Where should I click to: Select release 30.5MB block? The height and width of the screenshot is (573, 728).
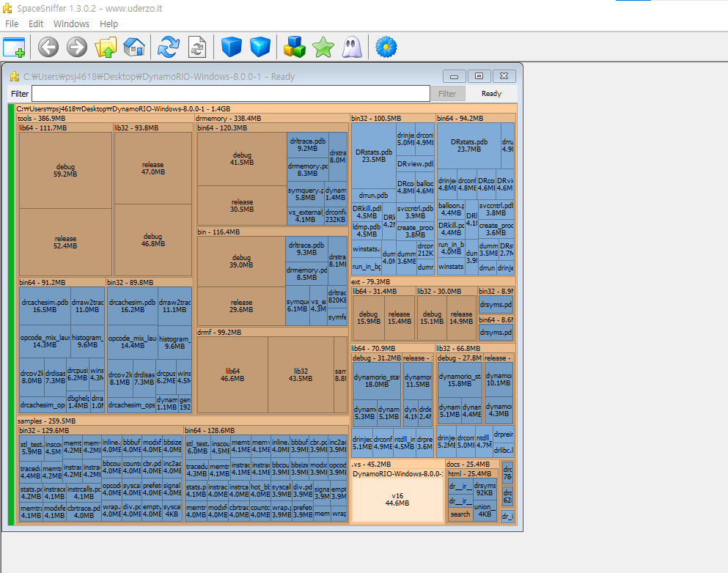[242, 206]
